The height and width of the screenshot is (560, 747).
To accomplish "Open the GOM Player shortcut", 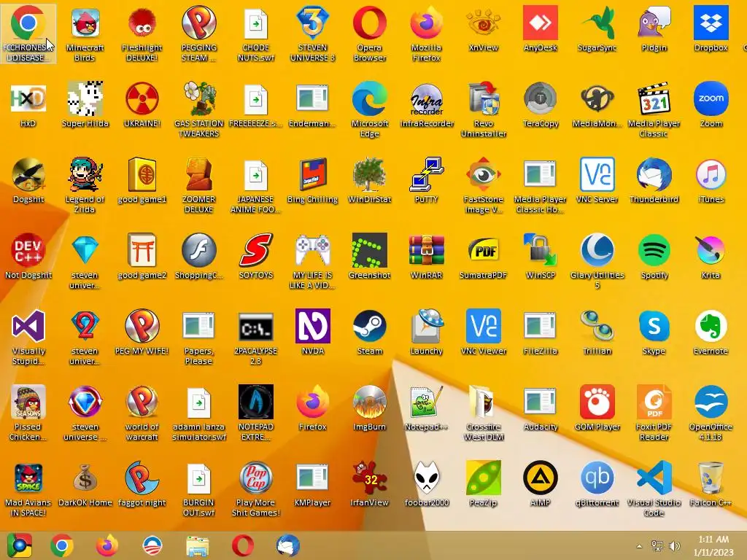I will (597, 402).
